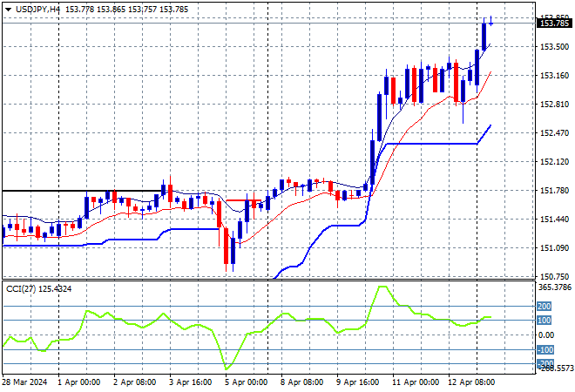Click the black horizontal resistance line at 151.780
The width and height of the screenshot is (575, 392).
[82, 191]
